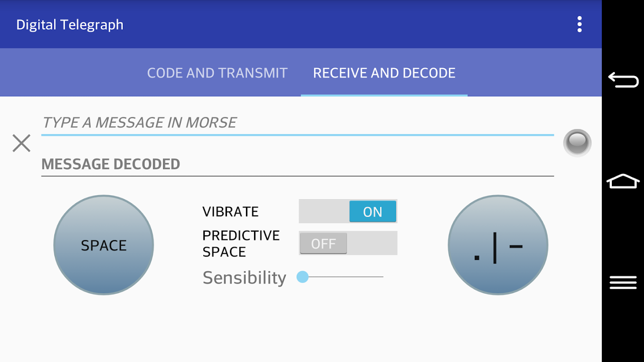Click the Digital Telegraph app title
The image size is (644, 362).
pyautogui.click(x=70, y=24)
